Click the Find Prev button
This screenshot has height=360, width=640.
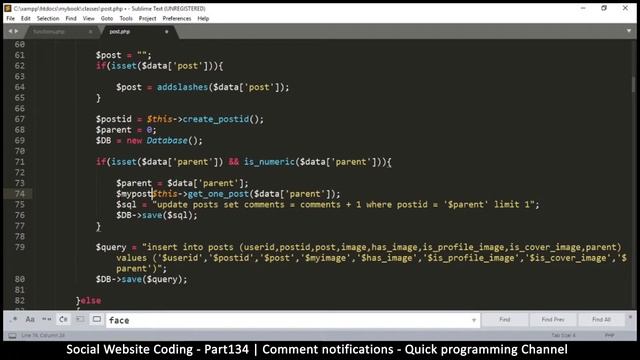[x=553, y=320]
